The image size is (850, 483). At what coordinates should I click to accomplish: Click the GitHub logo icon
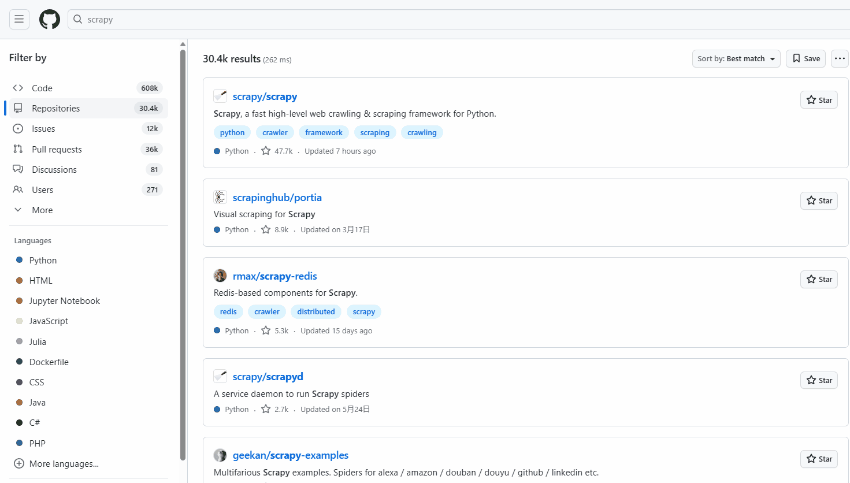click(x=49, y=19)
